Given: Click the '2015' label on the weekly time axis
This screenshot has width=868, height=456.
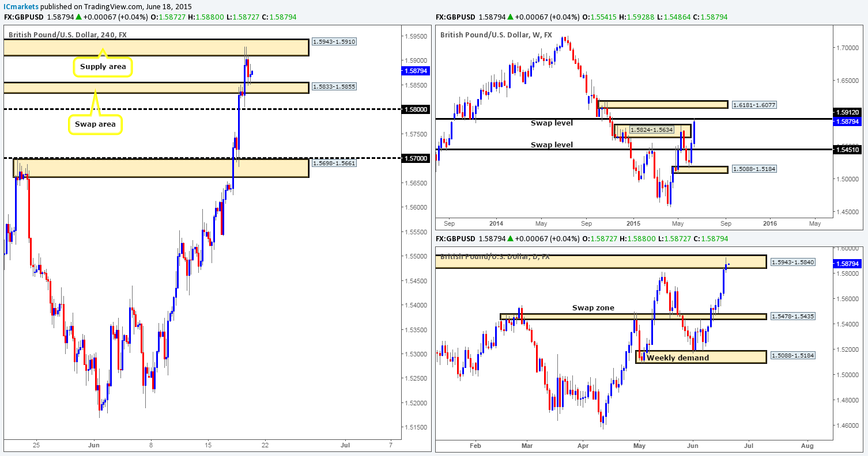Looking at the screenshot, I should 633,222.
